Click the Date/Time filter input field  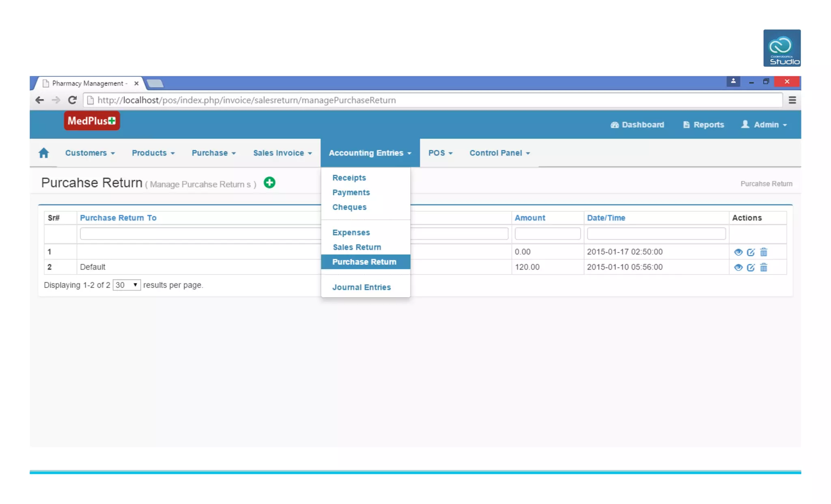656,234
